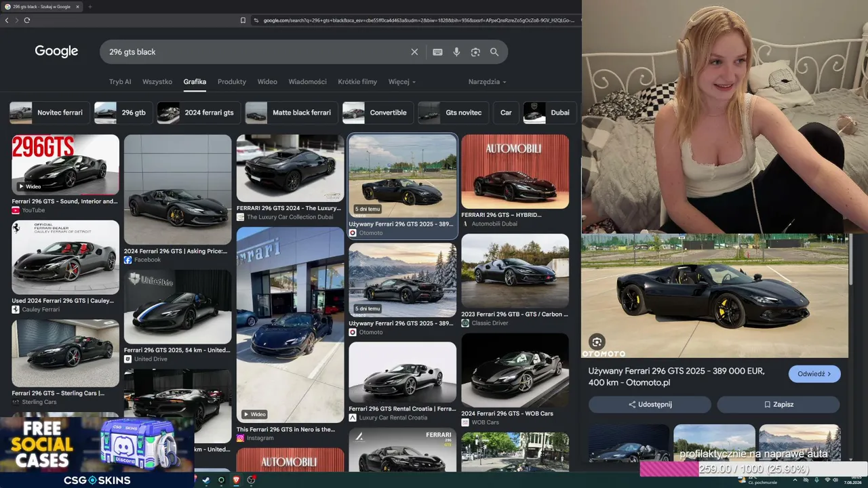
Task: Click the site information icon in address bar
Action: pos(256,20)
